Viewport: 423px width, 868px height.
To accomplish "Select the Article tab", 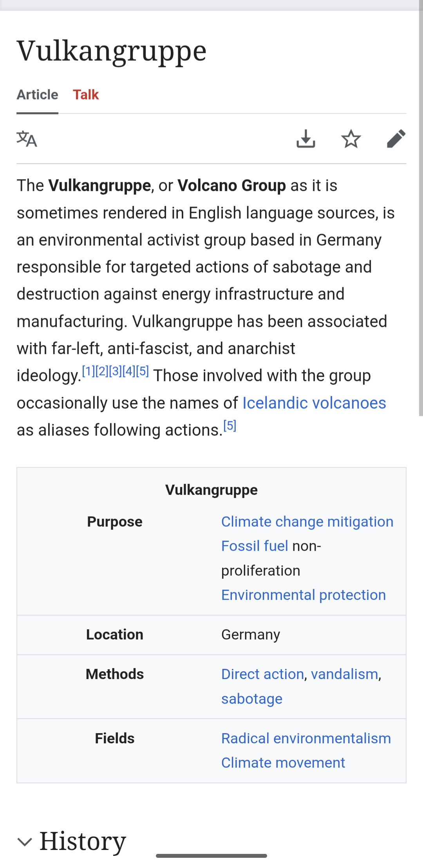I will (37, 94).
